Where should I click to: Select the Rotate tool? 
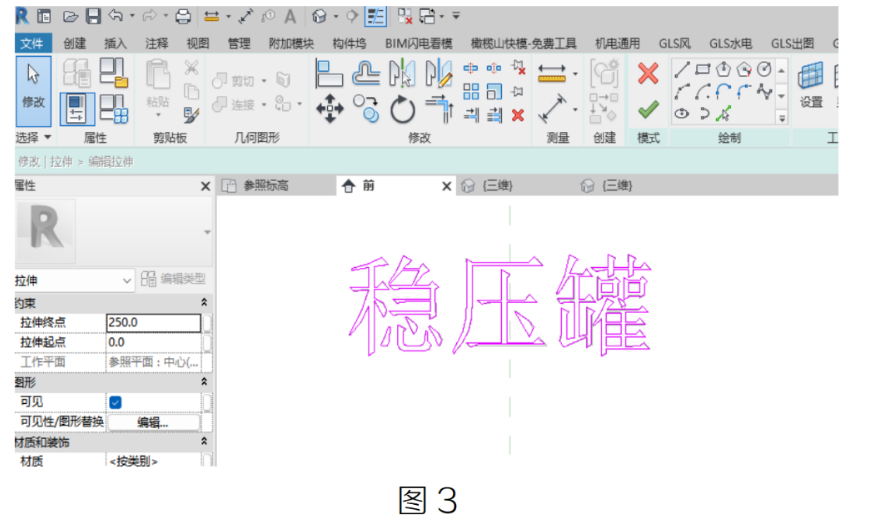click(402, 109)
